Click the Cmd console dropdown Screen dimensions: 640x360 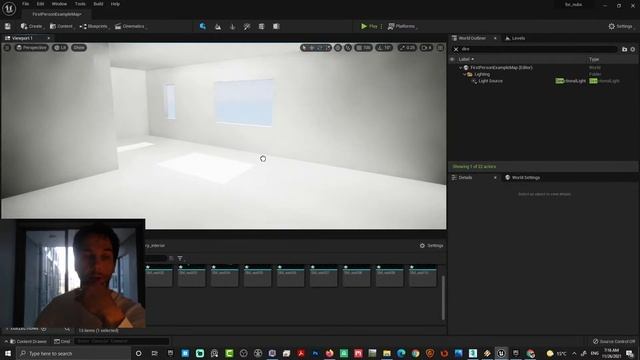(x=62, y=341)
